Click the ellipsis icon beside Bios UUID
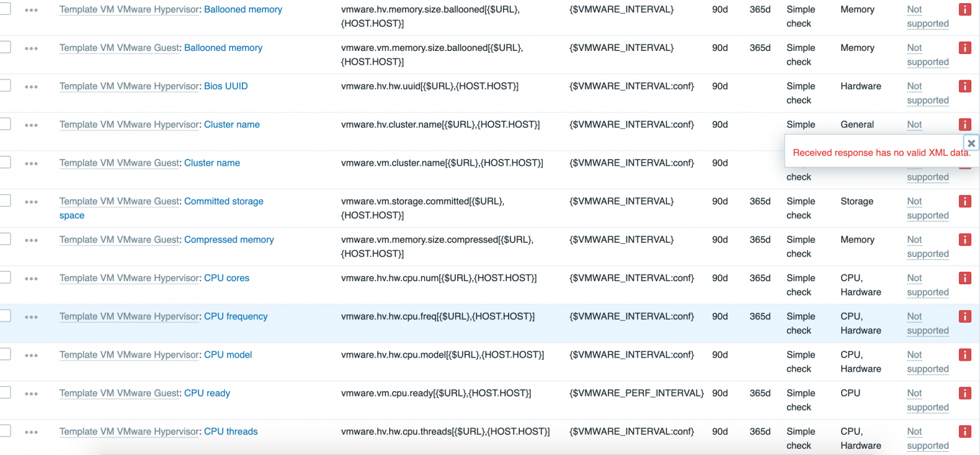The height and width of the screenshot is (455, 980). 32,87
